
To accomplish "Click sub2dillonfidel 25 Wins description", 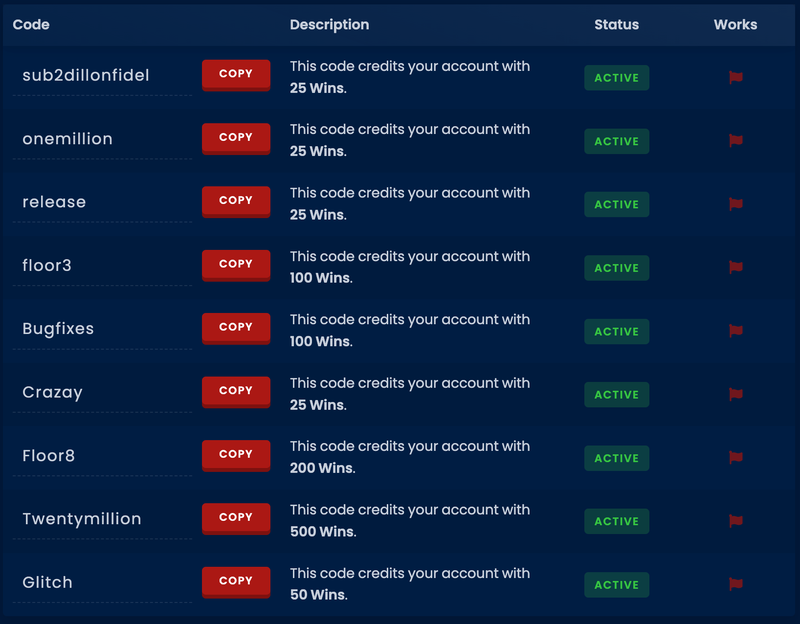I will pos(410,77).
